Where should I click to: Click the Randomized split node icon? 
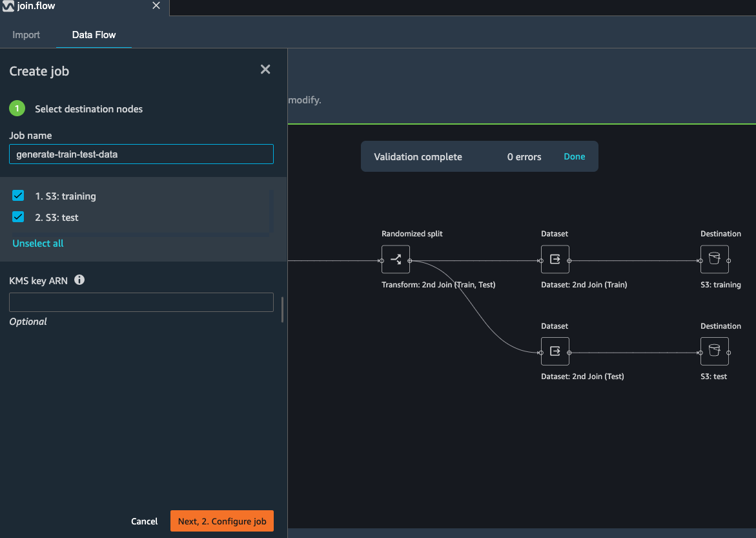[395, 259]
